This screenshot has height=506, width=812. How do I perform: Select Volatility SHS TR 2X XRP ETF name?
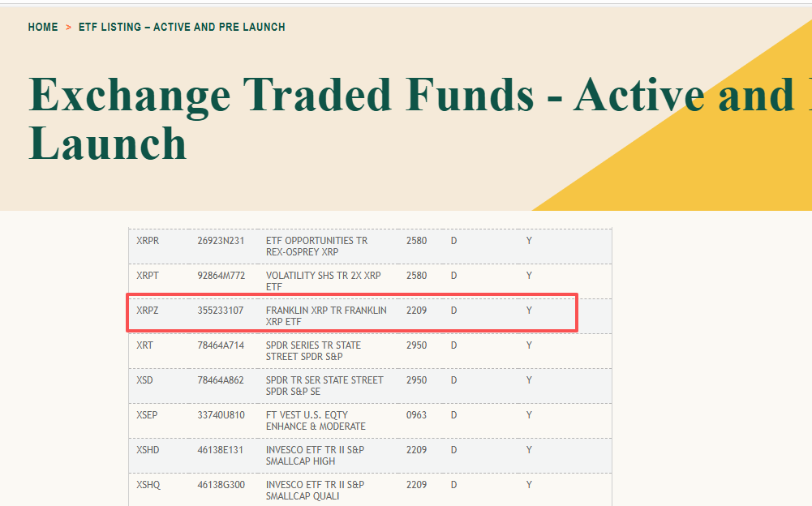point(323,281)
